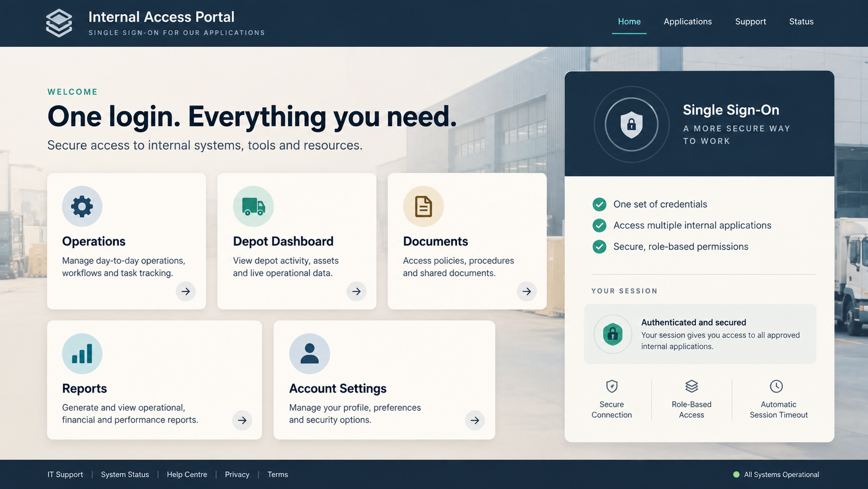
Task: Click checkmark beside One set of credentials
Action: point(599,204)
